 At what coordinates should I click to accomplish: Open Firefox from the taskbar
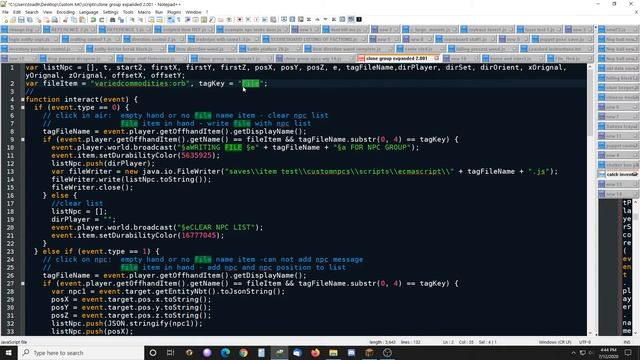(x=315, y=353)
